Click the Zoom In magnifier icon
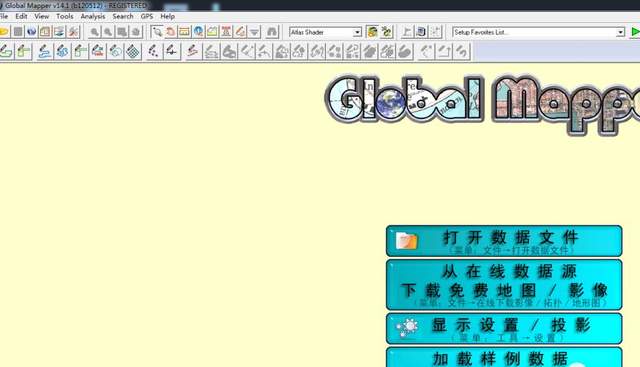Screen dimensions: 640x367 click(95, 32)
